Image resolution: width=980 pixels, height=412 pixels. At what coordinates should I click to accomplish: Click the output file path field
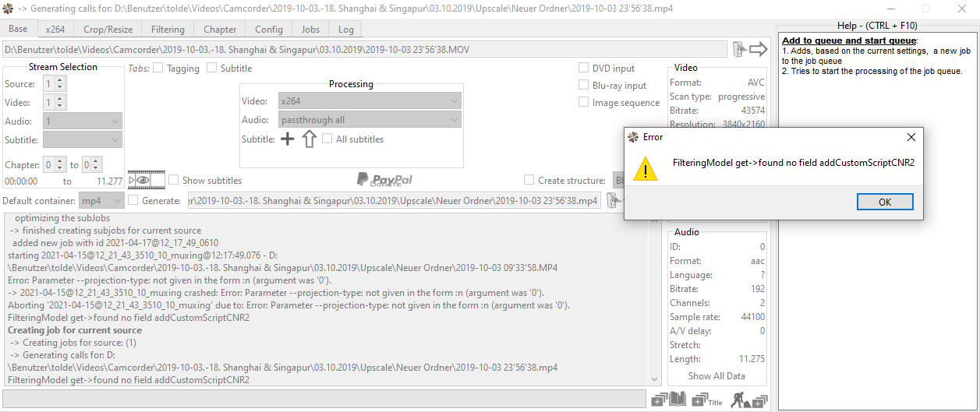point(393,201)
